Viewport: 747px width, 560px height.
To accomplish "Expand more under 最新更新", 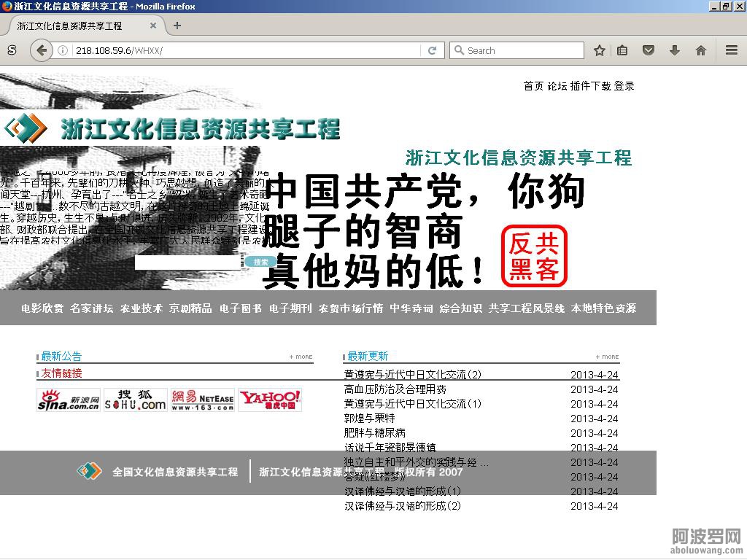I will [x=607, y=357].
